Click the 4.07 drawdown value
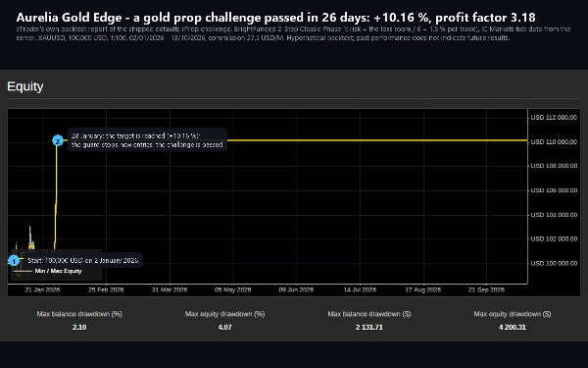This screenshot has height=368, width=588. [x=225, y=328]
